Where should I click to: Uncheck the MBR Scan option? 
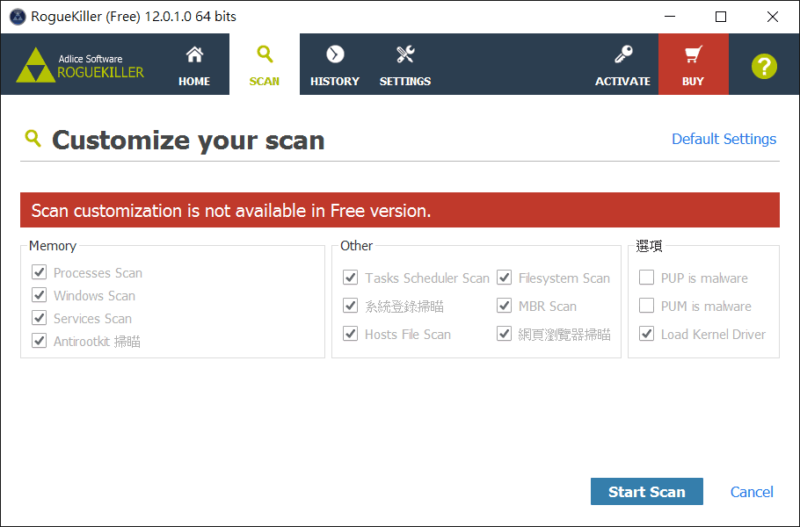pos(504,306)
